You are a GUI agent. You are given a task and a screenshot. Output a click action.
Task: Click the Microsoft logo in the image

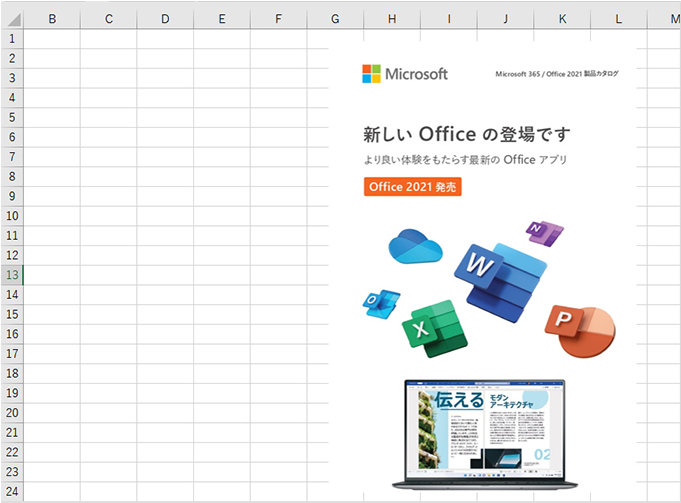click(x=405, y=74)
